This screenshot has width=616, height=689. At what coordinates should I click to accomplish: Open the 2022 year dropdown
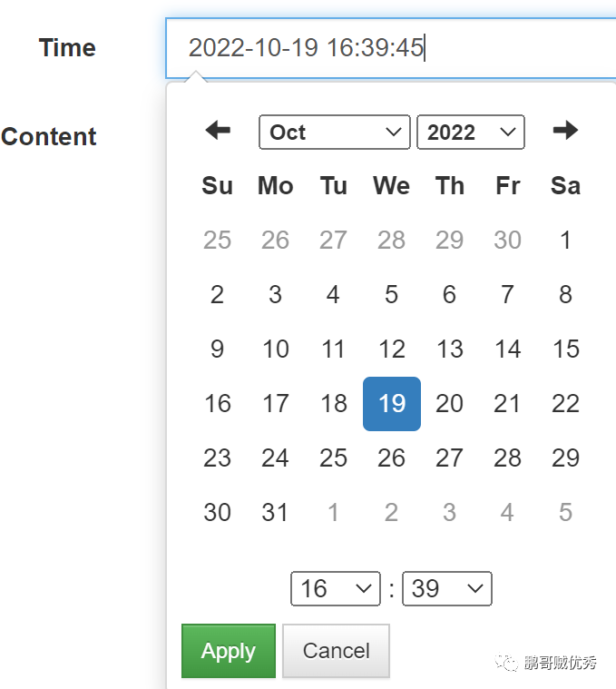click(470, 133)
